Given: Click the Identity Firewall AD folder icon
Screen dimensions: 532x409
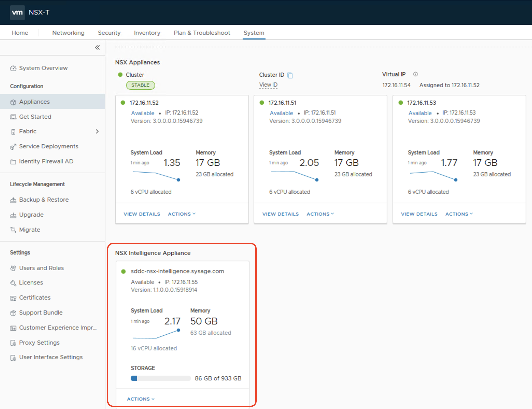Looking at the screenshot, I should pos(13,162).
